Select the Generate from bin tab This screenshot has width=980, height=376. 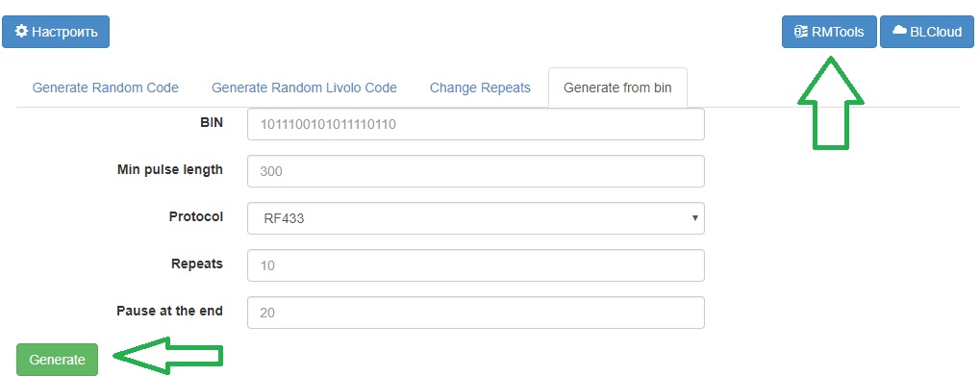tap(617, 88)
